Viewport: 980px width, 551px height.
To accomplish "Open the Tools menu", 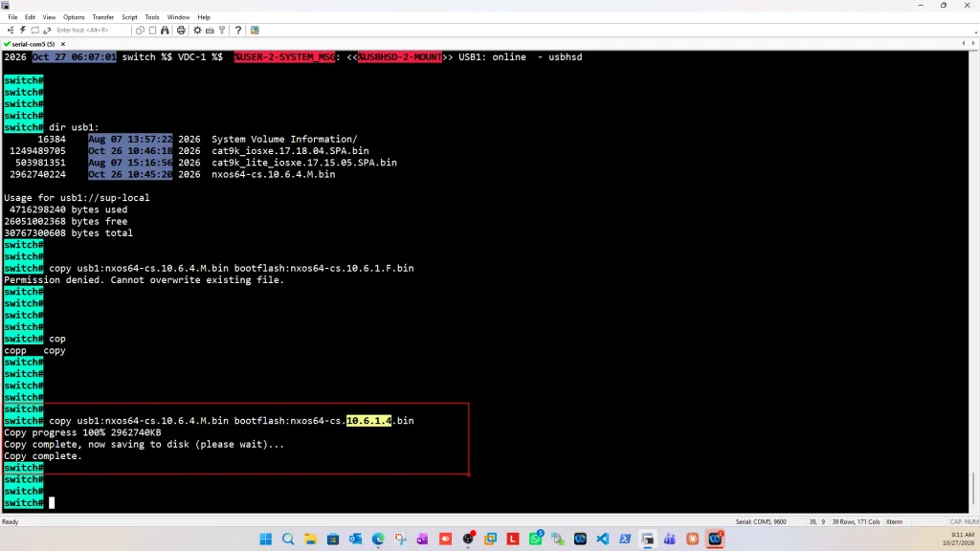I will click(152, 17).
